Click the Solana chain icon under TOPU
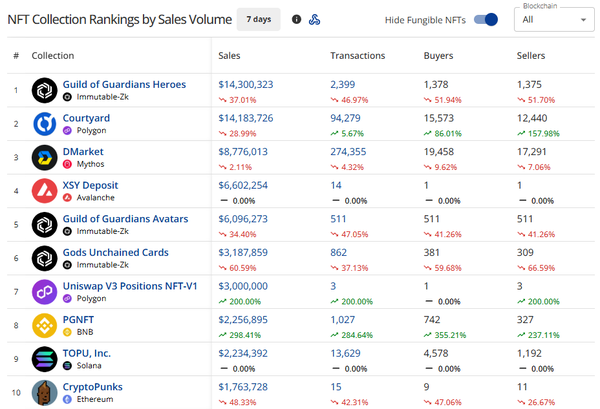The image size is (600, 409). [x=67, y=366]
